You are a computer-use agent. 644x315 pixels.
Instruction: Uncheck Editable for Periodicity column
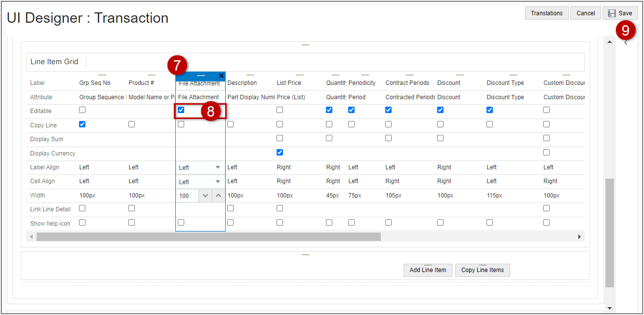click(352, 110)
